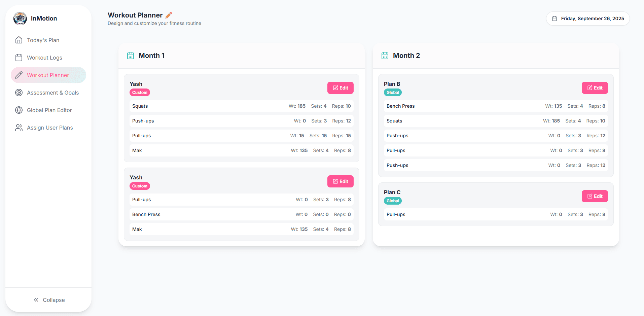Click the globe icon beside Global Plan Editor
Image resolution: width=644 pixels, height=316 pixels.
coord(19,110)
